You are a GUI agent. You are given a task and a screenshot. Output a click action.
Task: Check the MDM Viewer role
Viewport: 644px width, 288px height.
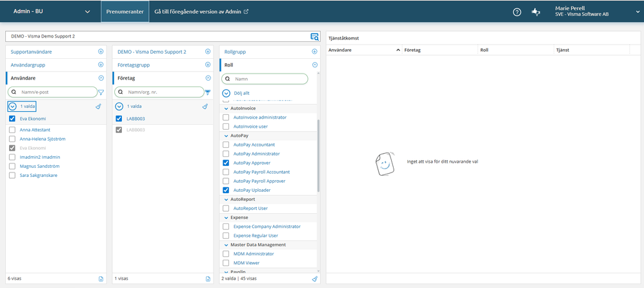(225, 263)
